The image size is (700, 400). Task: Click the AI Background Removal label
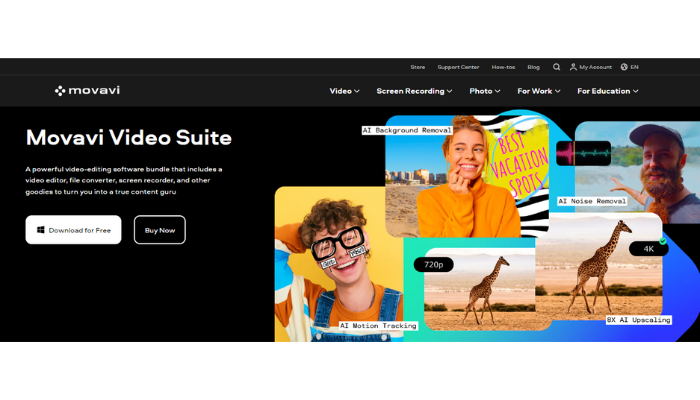pos(407,130)
